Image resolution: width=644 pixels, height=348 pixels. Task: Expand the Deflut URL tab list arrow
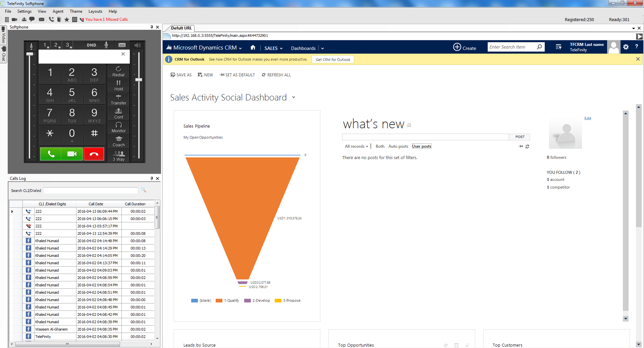(x=634, y=28)
